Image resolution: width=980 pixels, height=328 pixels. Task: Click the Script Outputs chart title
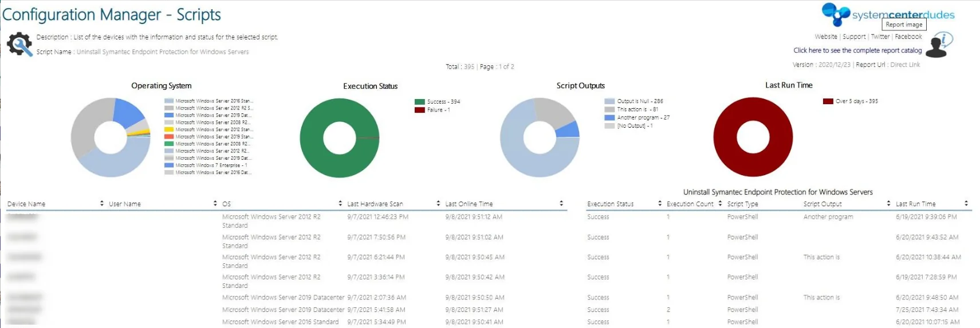click(x=581, y=85)
